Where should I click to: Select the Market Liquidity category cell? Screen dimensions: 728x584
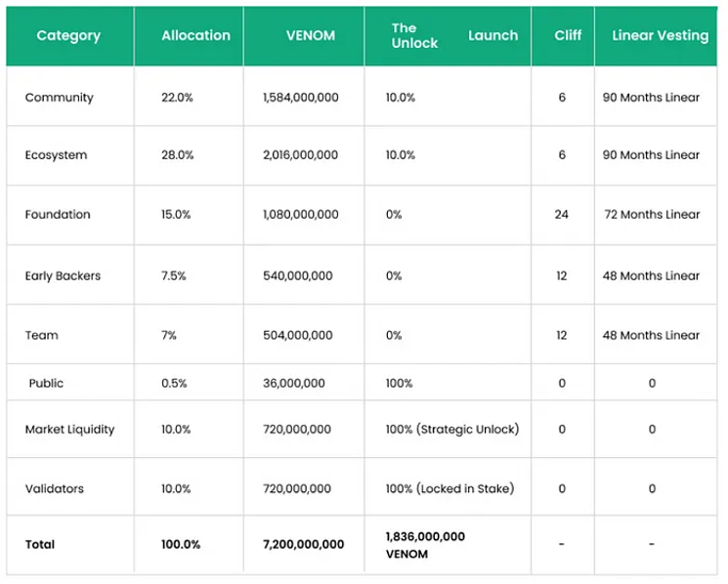[69, 430]
